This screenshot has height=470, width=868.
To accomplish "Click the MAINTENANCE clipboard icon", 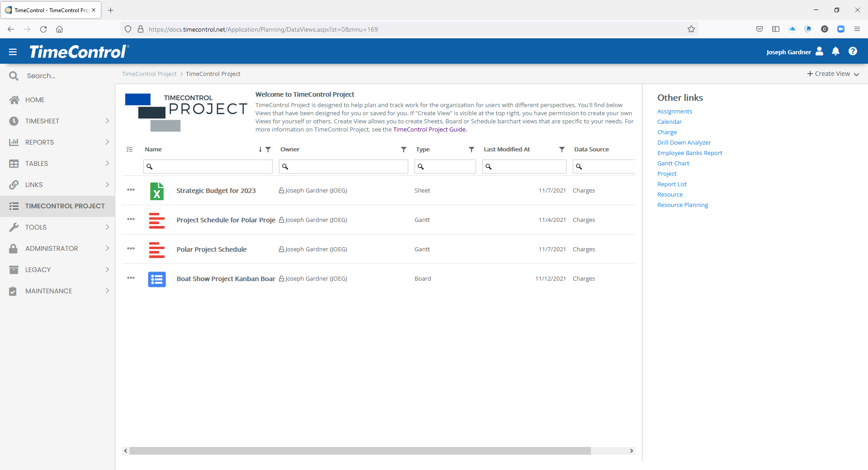I will coord(13,291).
